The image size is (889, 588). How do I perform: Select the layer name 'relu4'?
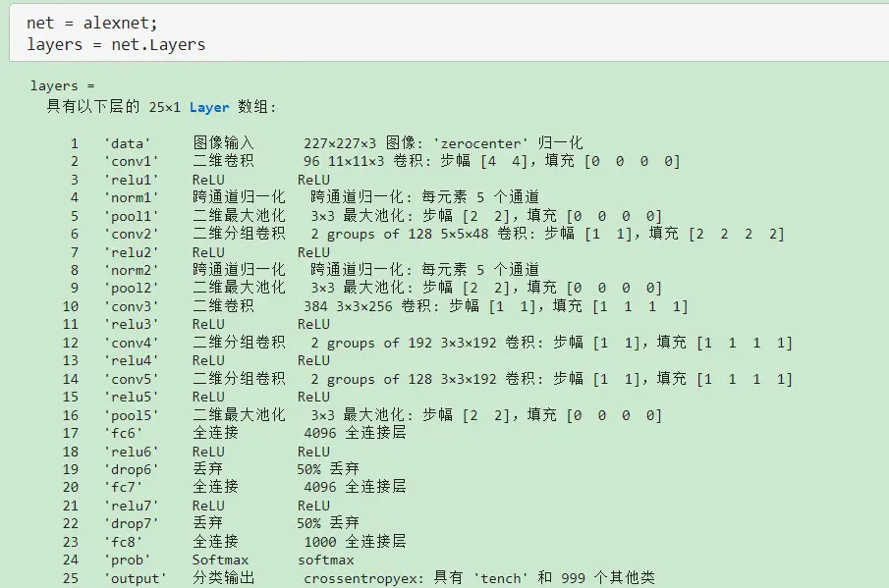131,361
